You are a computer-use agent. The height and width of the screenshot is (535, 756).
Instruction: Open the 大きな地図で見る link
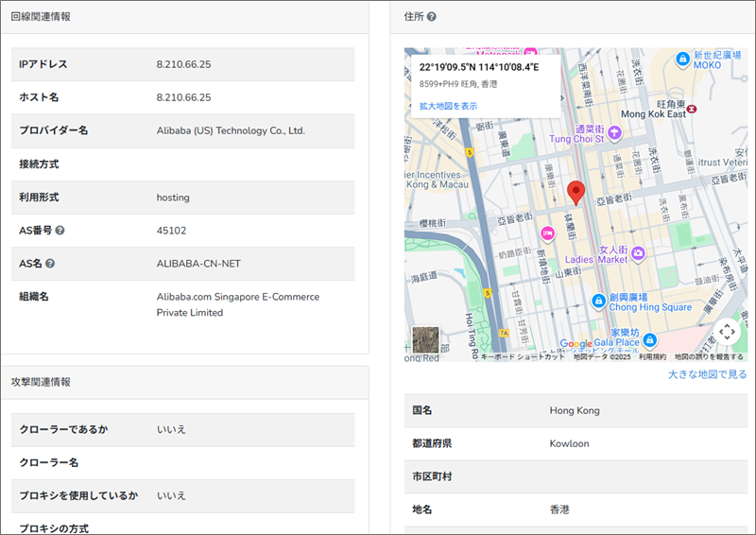point(707,374)
